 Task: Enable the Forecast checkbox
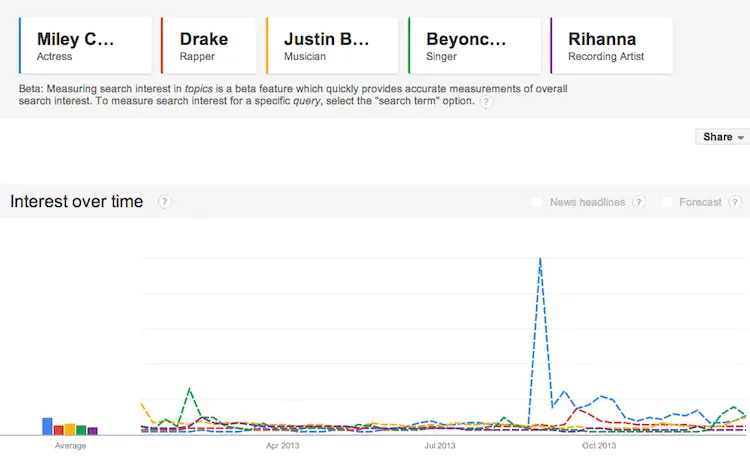667,202
